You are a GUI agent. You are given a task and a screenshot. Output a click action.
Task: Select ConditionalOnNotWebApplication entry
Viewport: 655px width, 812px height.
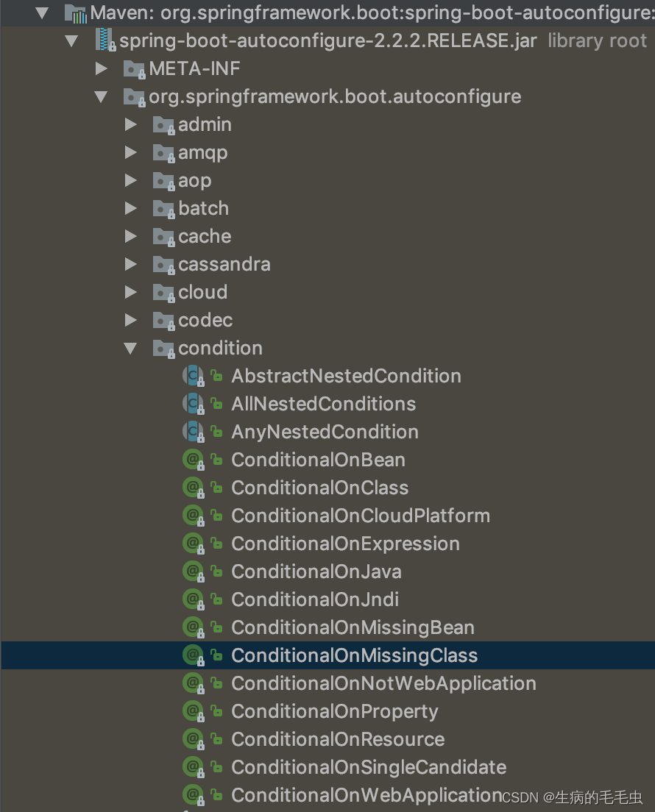383,683
